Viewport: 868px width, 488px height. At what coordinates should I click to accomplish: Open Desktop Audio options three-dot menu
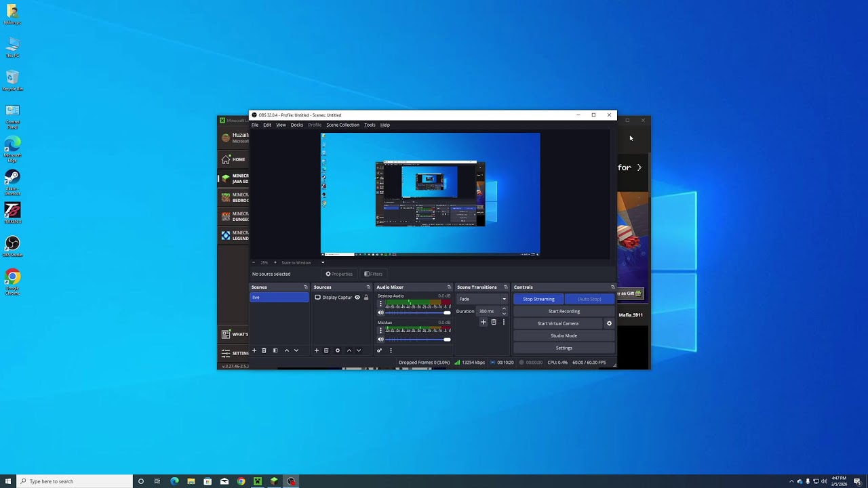point(380,304)
